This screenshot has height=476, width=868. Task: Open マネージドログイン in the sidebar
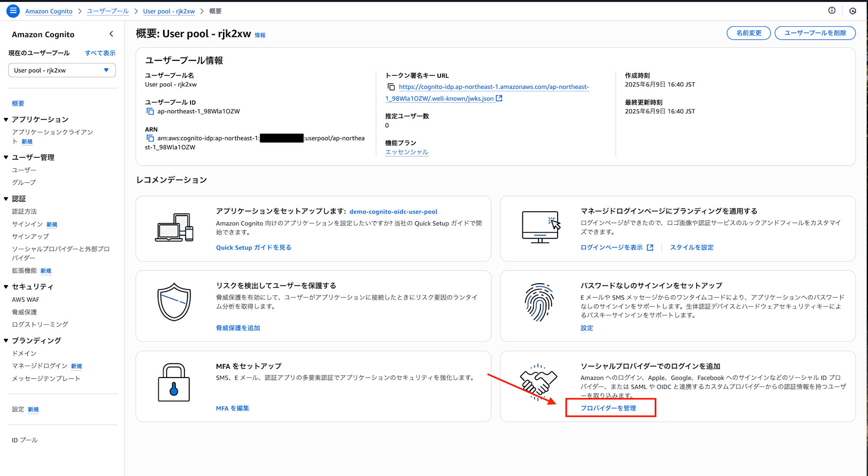pyautogui.click(x=40, y=366)
